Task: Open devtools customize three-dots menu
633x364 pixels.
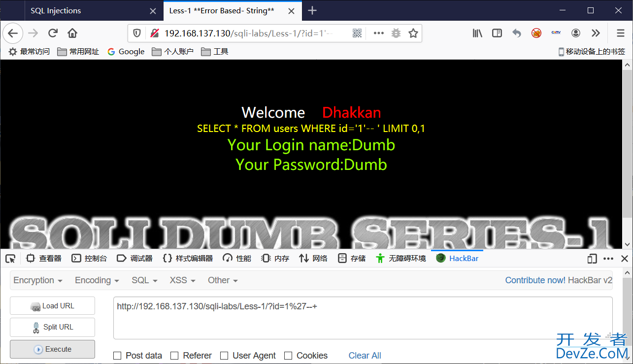Action: click(608, 259)
